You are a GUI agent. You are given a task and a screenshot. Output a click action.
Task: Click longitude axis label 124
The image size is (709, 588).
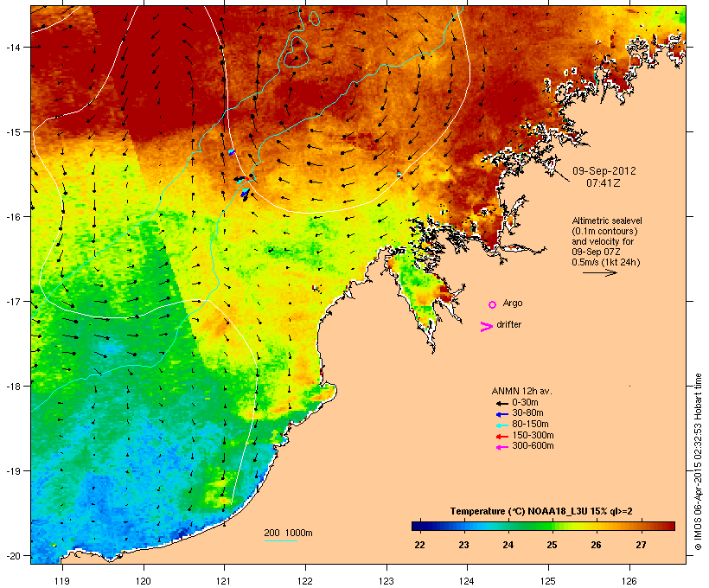pyautogui.click(x=467, y=581)
